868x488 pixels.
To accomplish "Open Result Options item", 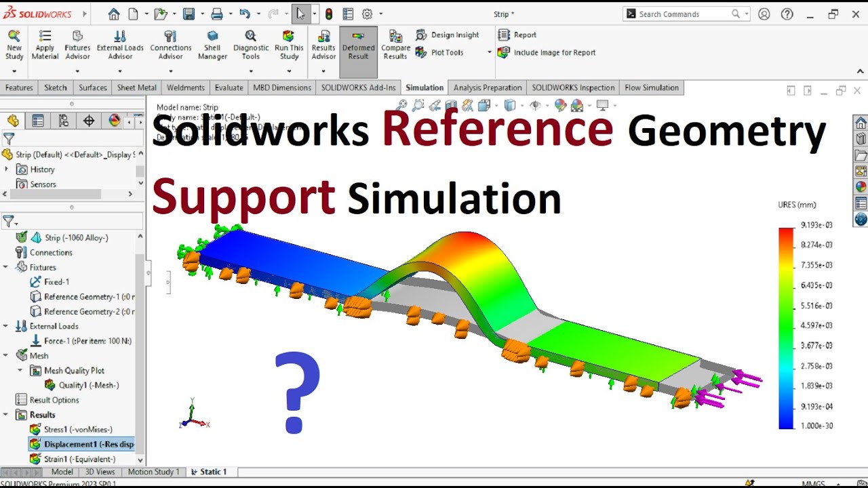I will (47, 400).
